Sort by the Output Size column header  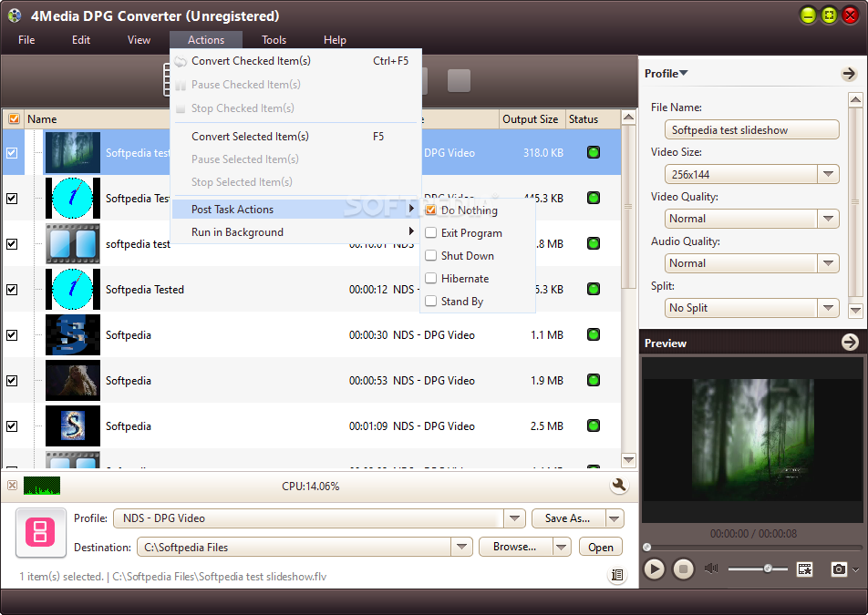pos(531,119)
